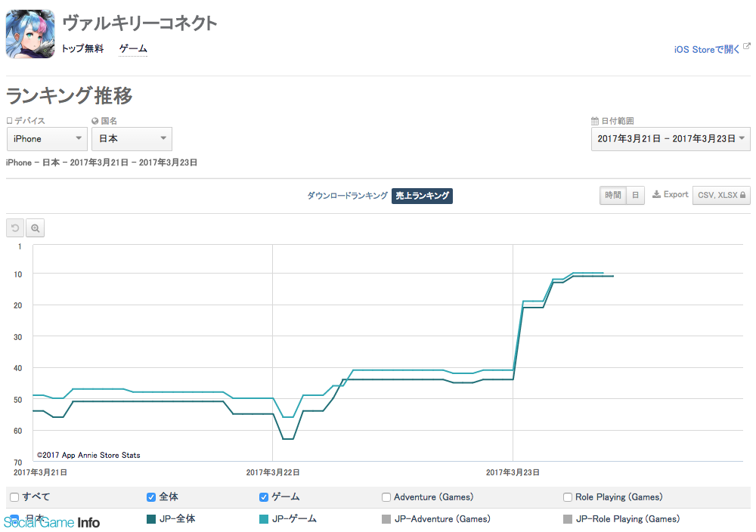Click the Export download icon

(x=656, y=195)
